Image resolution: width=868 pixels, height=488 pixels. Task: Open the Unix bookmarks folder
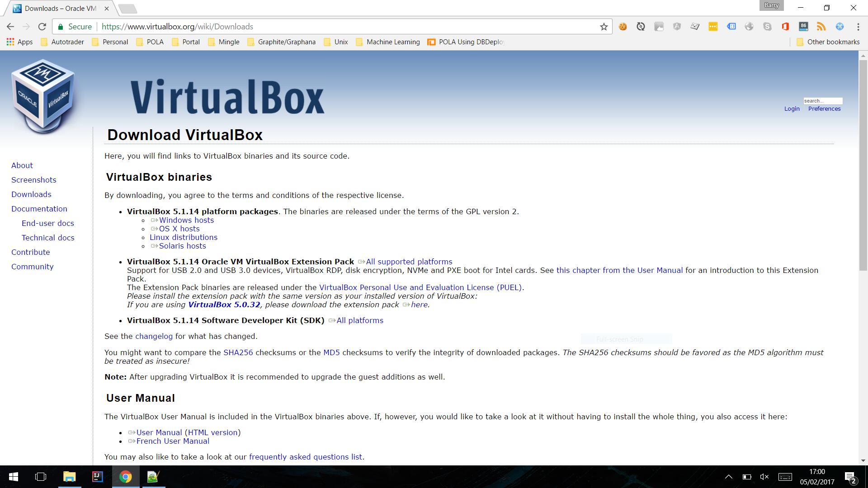pyautogui.click(x=336, y=42)
